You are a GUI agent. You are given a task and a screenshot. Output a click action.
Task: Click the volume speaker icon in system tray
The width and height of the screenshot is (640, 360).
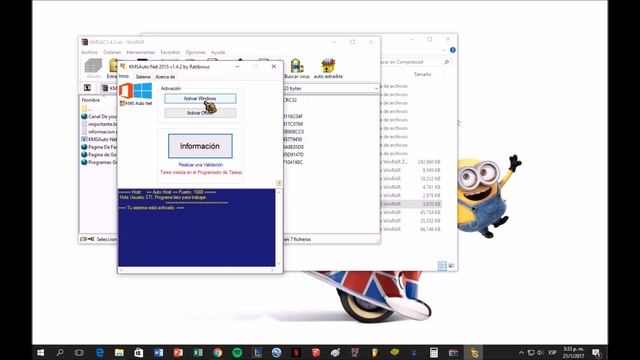pos(540,353)
